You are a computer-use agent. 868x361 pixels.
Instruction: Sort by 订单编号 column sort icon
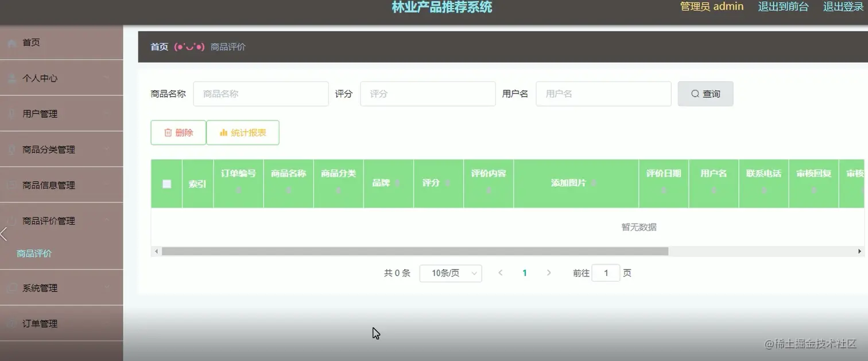[239, 190]
